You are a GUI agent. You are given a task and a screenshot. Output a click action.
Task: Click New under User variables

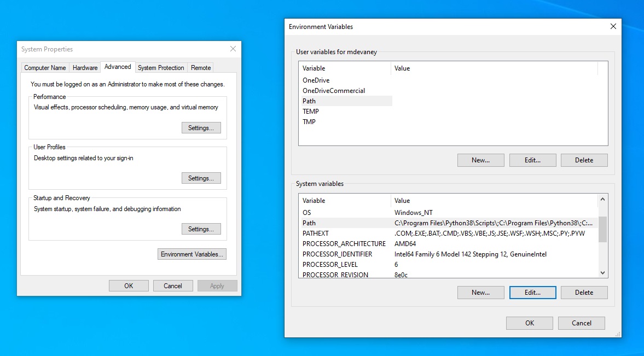point(480,160)
